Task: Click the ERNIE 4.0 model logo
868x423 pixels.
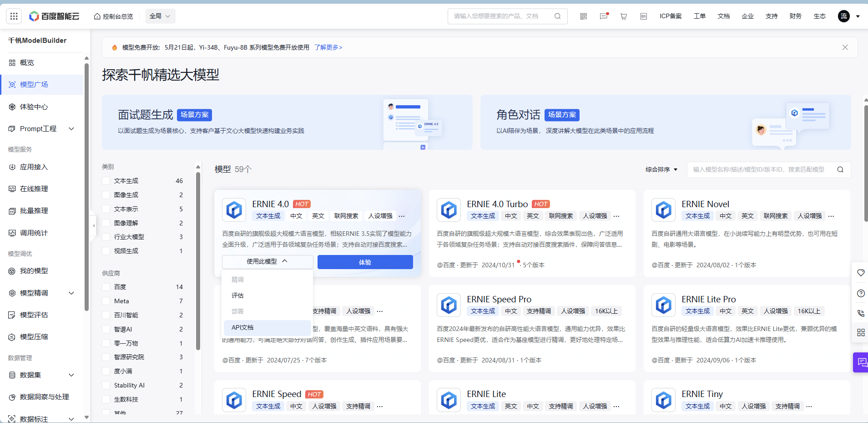Action: click(234, 210)
